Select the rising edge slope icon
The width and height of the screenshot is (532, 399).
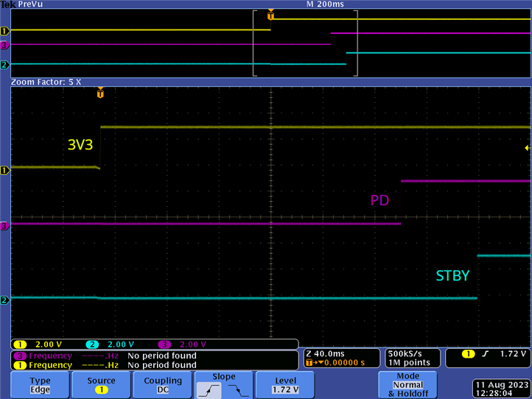tap(209, 390)
